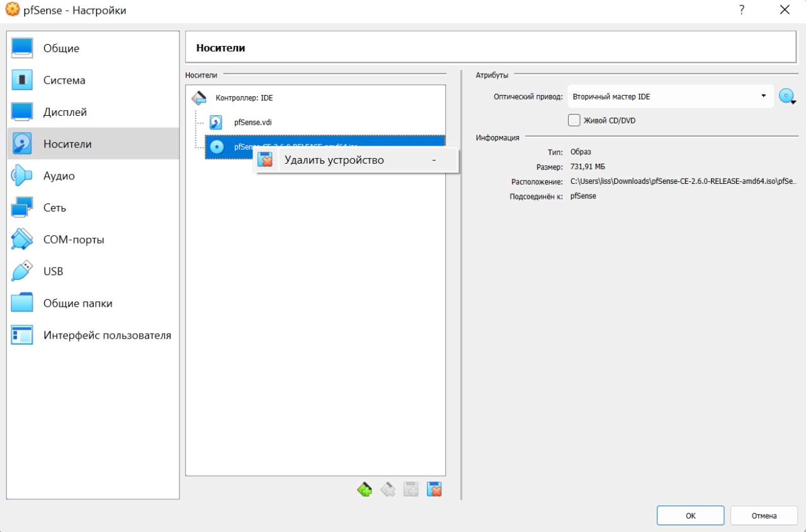Click the VirtualBox gear icon in the title bar
Image resolution: width=806 pixels, height=532 pixels.
click(11, 10)
